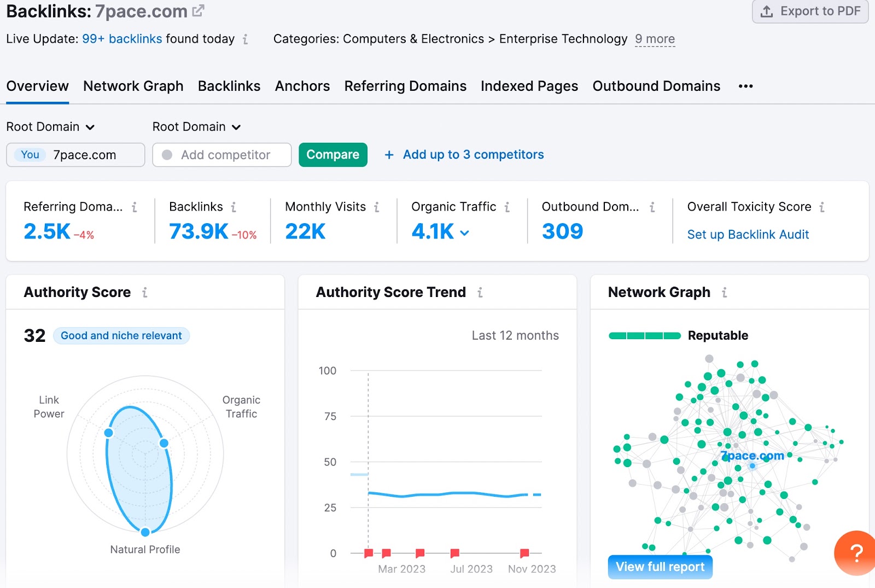Open the ellipsis menu for more report tabs
The width and height of the screenshot is (875, 588).
(745, 86)
